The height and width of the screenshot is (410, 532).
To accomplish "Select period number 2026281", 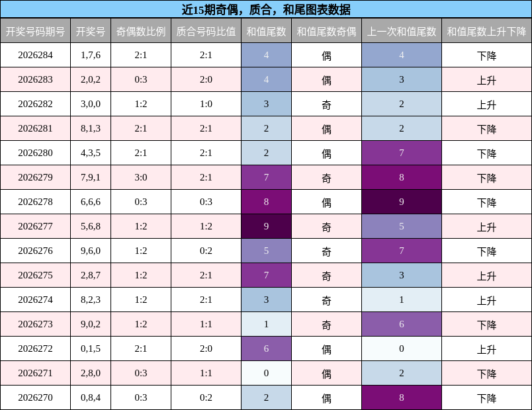I will [35, 128].
